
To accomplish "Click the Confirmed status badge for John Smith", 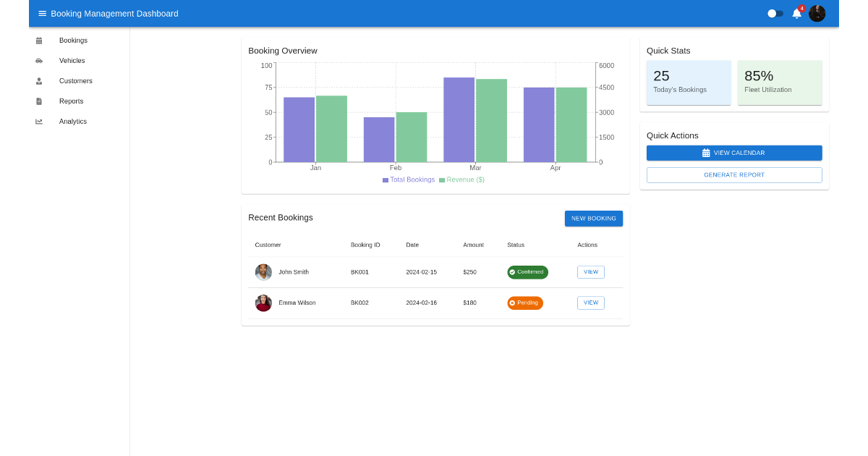I will point(527,272).
